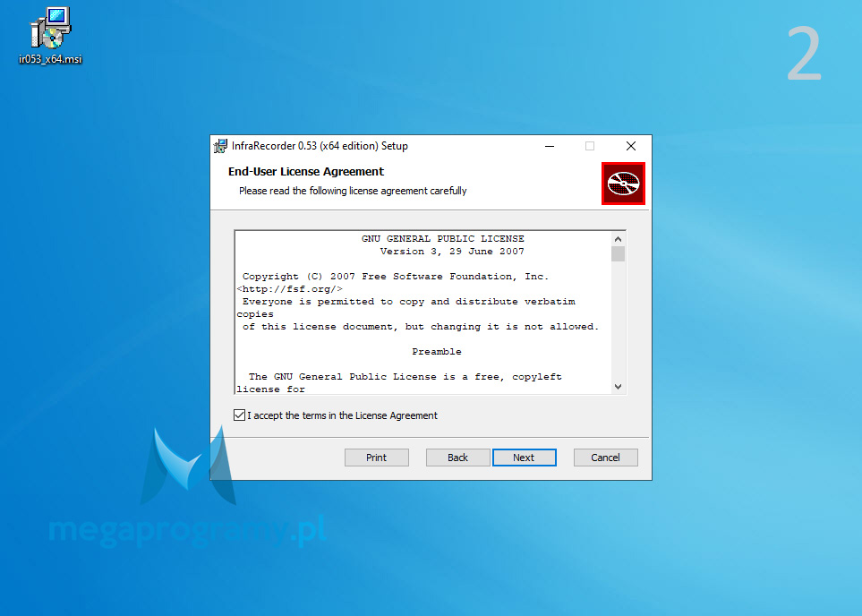
Task: Click the Print button
Action: pyautogui.click(x=377, y=458)
